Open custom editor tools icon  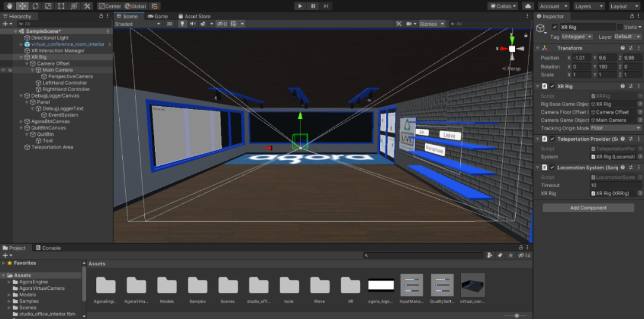[86, 6]
